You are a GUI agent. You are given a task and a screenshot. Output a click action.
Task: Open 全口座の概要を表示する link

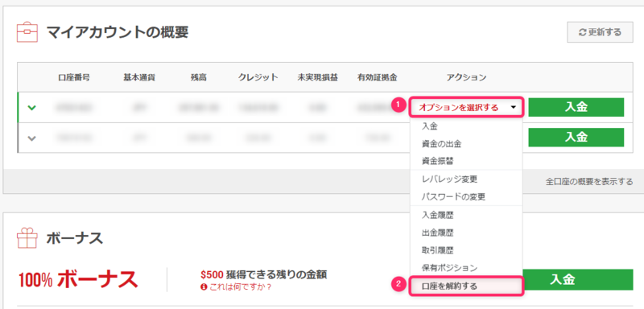[x=589, y=181]
